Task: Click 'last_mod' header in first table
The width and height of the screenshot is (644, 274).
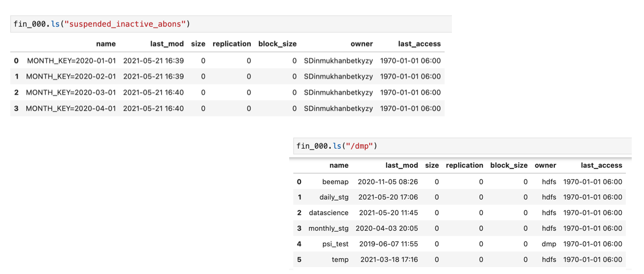Action: [x=167, y=44]
